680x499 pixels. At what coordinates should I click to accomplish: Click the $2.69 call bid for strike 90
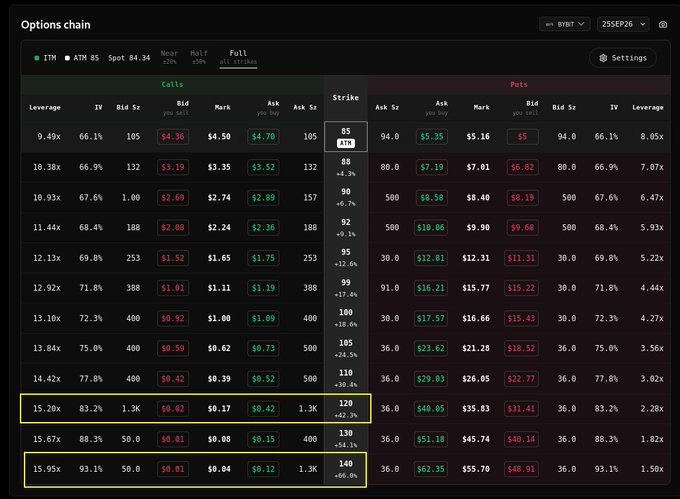click(173, 198)
